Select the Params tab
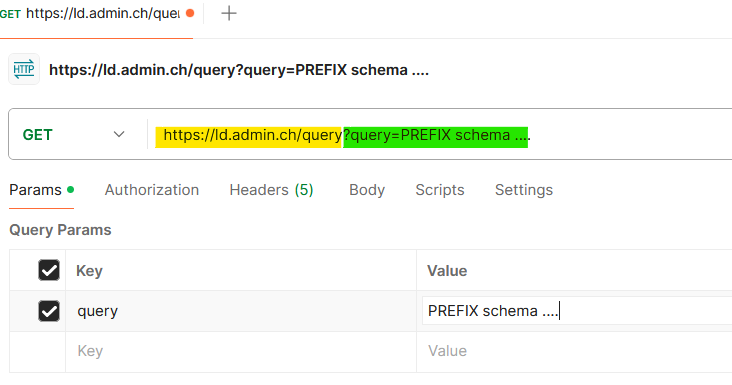Viewport: 732px width, 385px height. (x=35, y=190)
